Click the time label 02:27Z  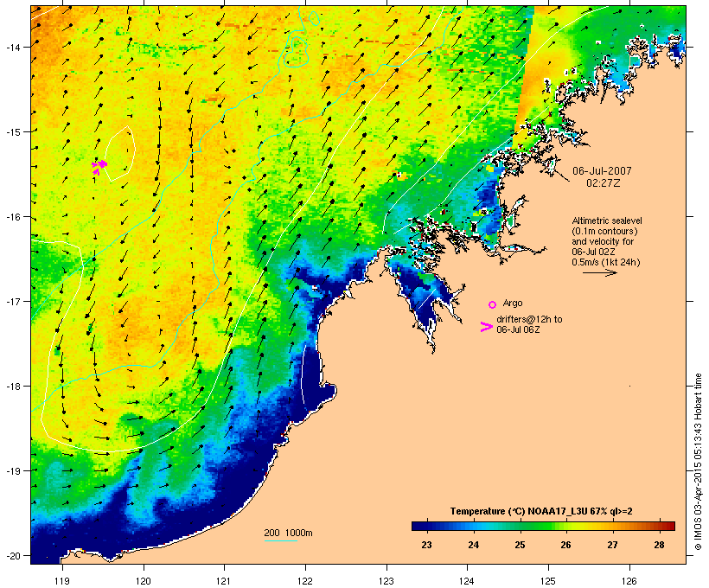[x=604, y=183]
